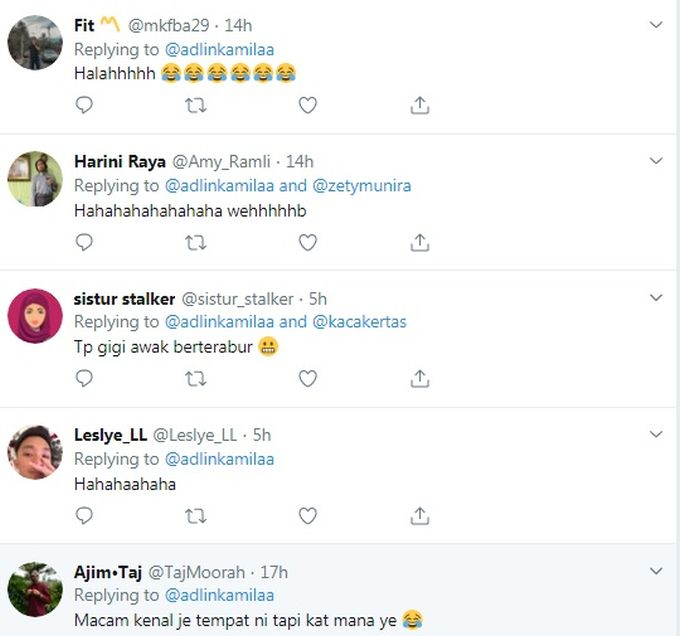Share Harini Raya's tweet
Viewport: 680px width, 636px height.
[x=420, y=242]
